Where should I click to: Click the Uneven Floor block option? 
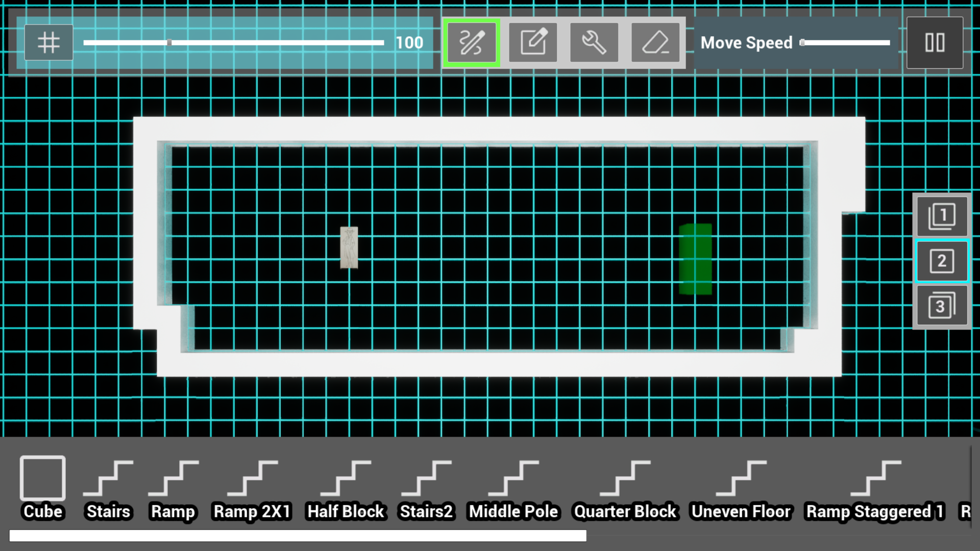pyautogui.click(x=741, y=480)
